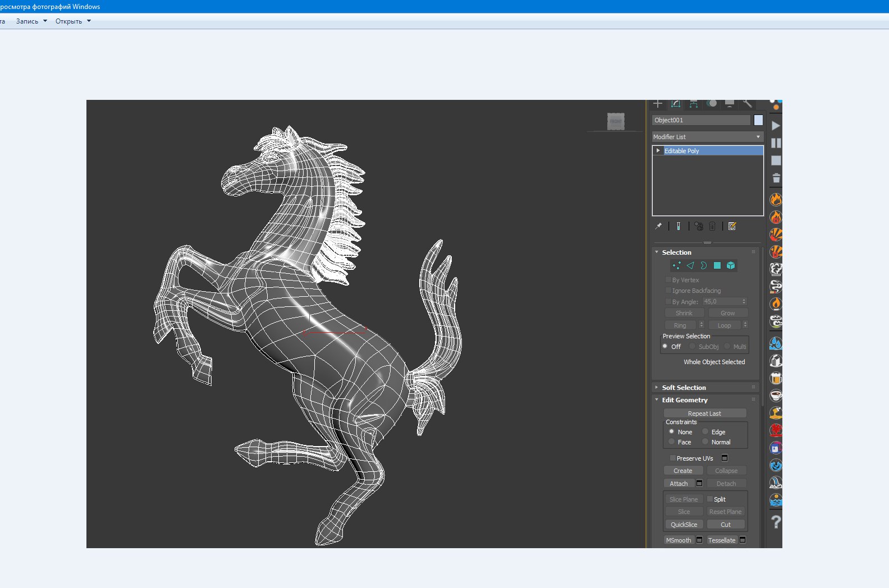Viewport: 889px width, 588px height.
Task: Open the object color swatch
Action: [758, 120]
